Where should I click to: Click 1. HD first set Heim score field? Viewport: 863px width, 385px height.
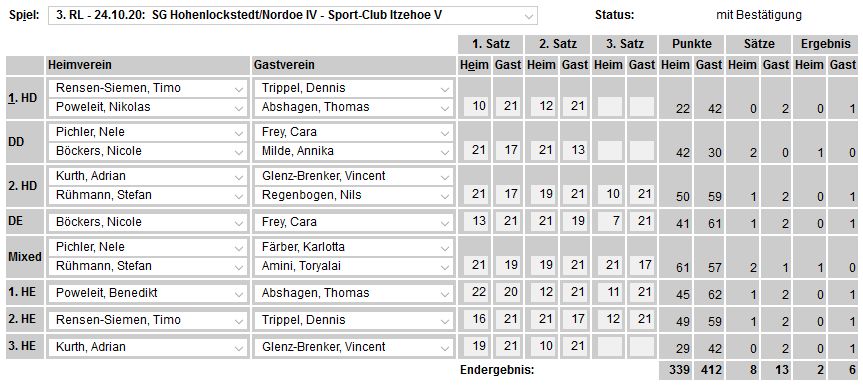coord(476,106)
